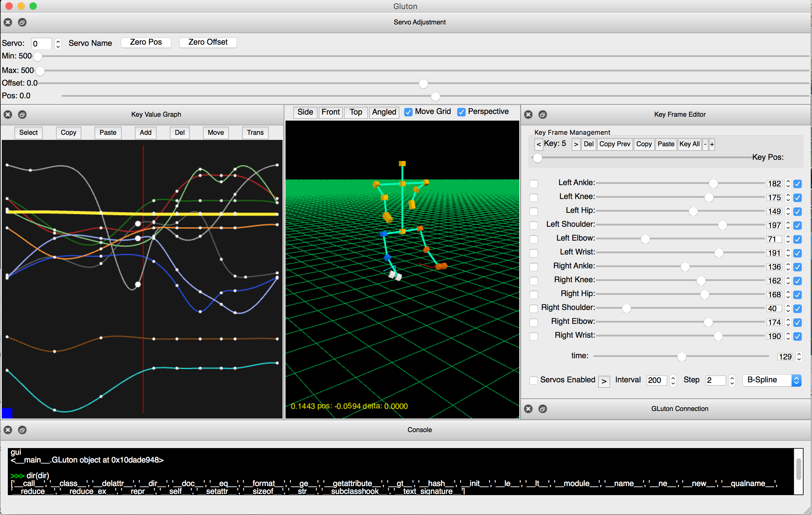Undock the Servo Adjustment panel
812x515 pixels.
pyautogui.click(x=23, y=22)
